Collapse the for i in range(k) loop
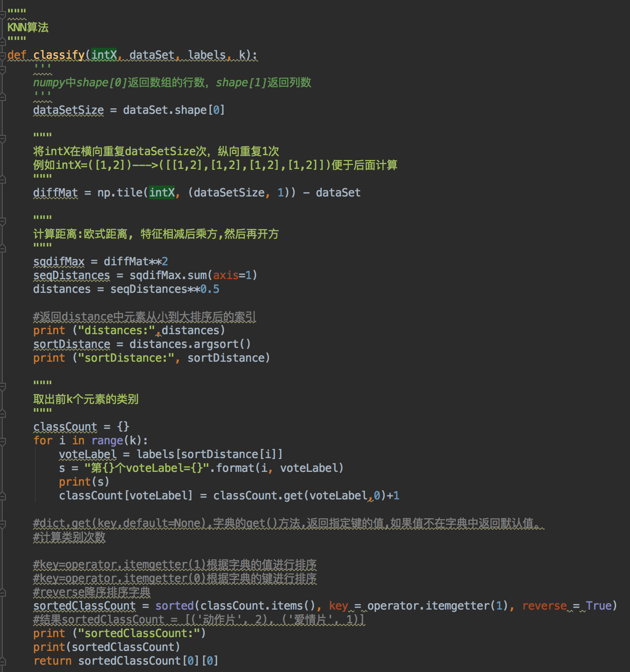Viewport: 630px width, 672px height. pos(2,442)
